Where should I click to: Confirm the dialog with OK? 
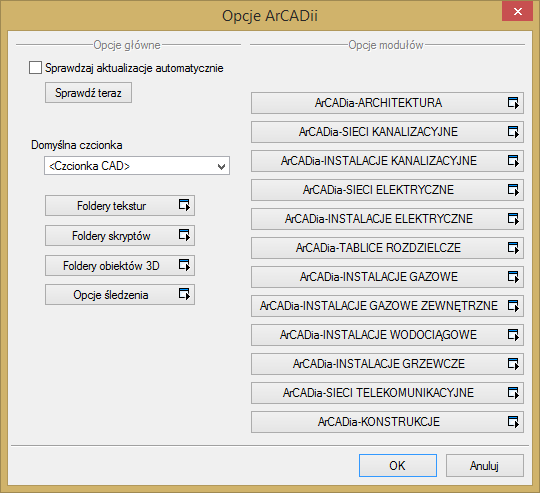(x=398, y=465)
